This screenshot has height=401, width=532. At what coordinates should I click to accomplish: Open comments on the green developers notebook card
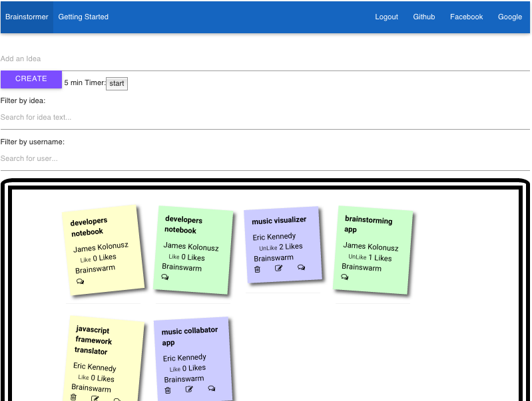(165, 277)
